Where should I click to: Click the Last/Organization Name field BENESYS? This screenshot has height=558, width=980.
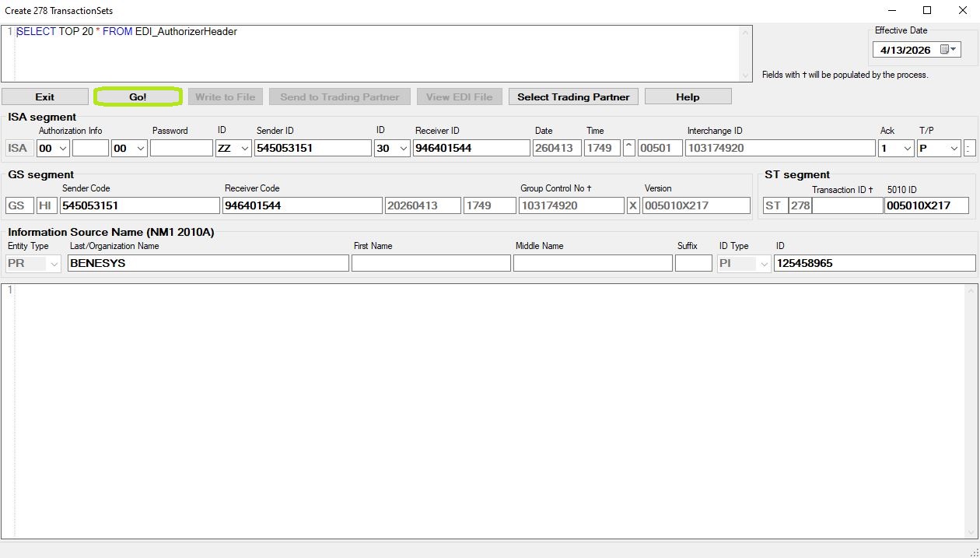point(208,263)
